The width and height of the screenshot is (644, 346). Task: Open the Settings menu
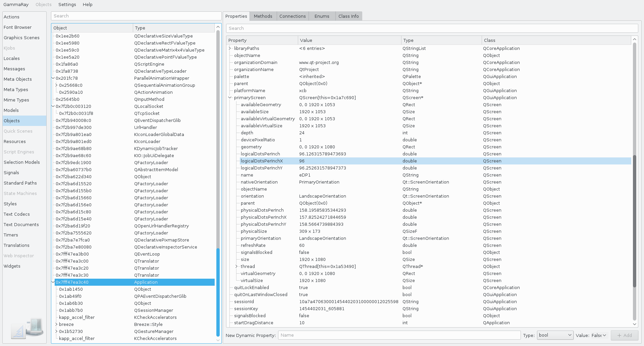[x=67, y=4]
